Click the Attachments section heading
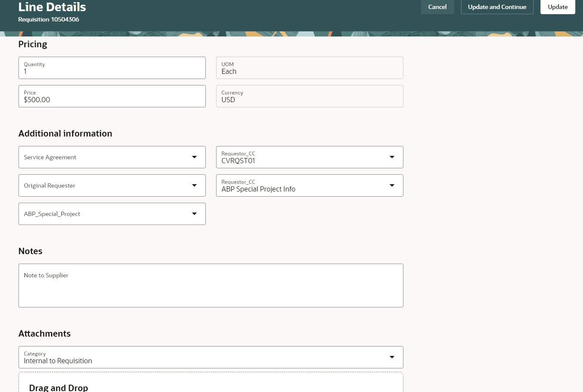This screenshot has height=392, width=583. [44, 334]
